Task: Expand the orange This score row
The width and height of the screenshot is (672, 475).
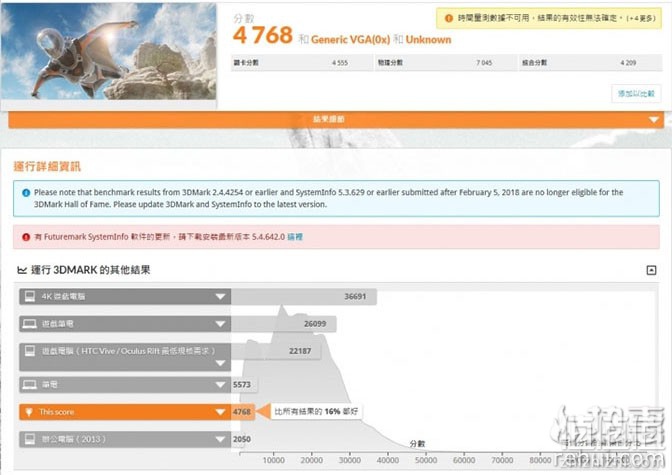Action: click(x=125, y=412)
